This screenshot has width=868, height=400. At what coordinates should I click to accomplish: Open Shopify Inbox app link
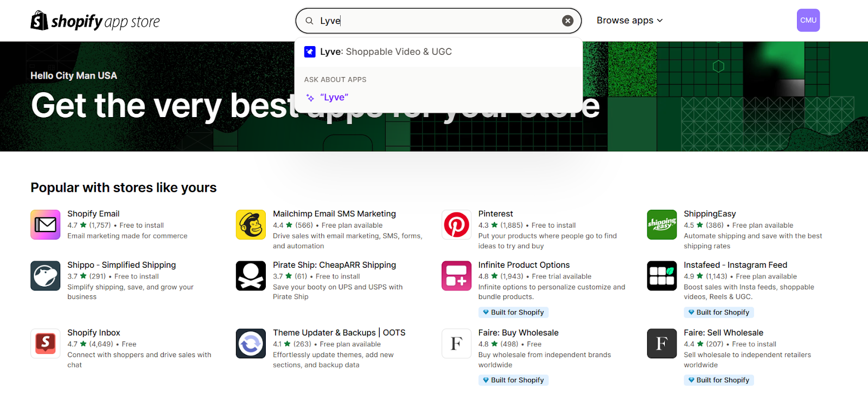coord(94,333)
